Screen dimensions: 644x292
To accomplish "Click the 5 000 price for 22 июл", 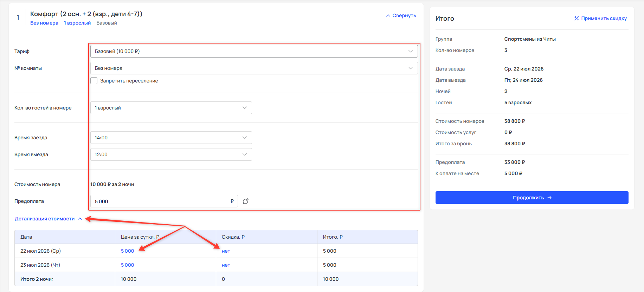I will [x=127, y=251].
